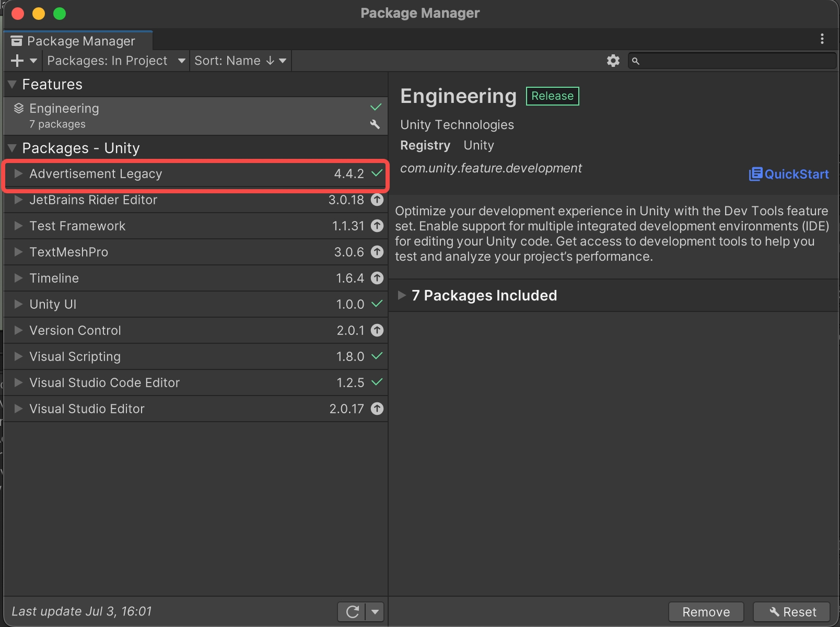Minimize window with yellow button
The width and height of the screenshot is (840, 627).
(39, 13)
